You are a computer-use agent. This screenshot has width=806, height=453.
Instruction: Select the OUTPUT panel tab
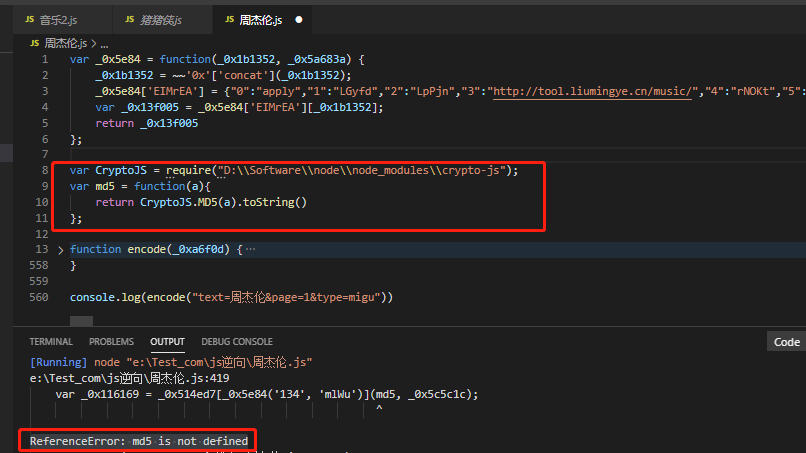(167, 342)
